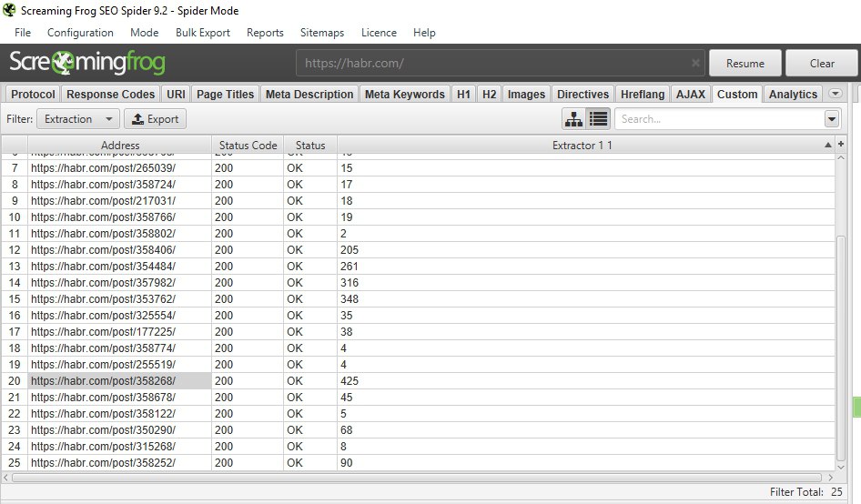Click the horizontal scroll left arrow

tap(5, 478)
